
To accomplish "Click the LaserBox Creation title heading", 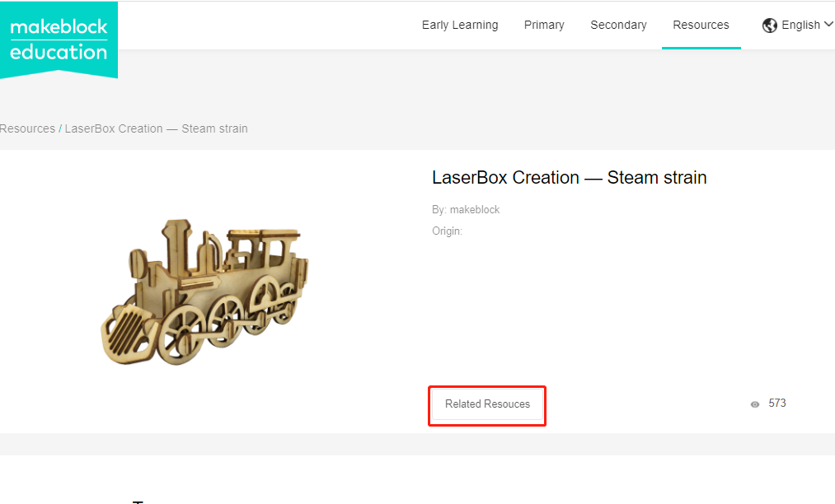I will (x=569, y=178).
